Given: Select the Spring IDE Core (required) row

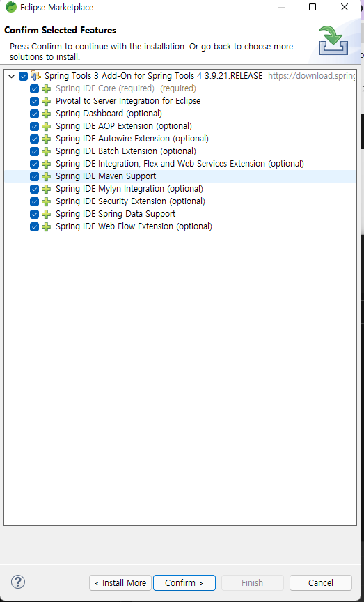Looking at the screenshot, I should tap(126, 88).
